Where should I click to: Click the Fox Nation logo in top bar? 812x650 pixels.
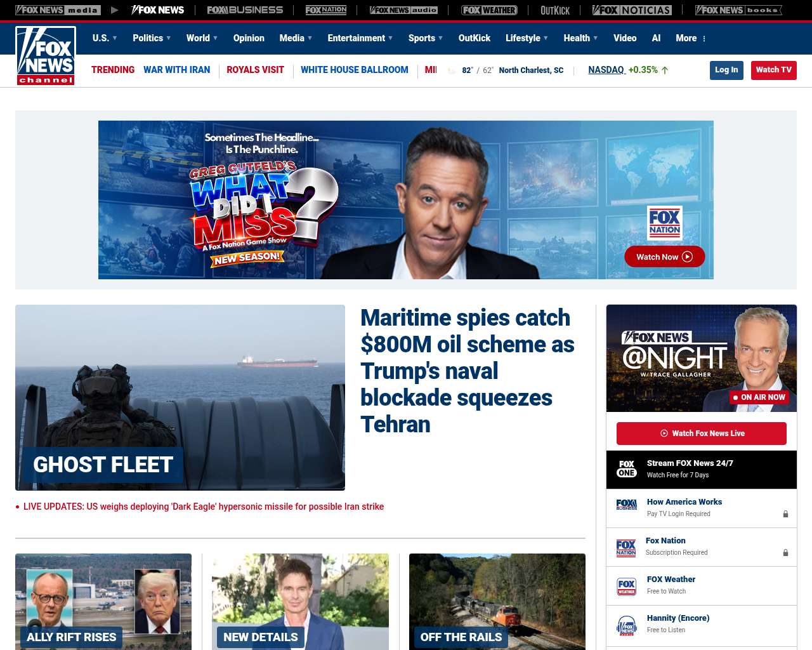click(x=326, y=10)
